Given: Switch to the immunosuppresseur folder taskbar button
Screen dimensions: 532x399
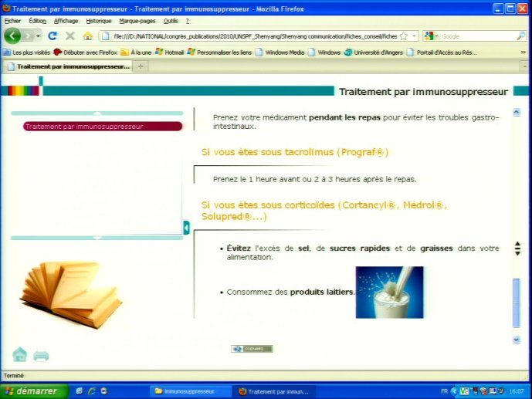Looking at the screenshot, I should click(x=190, y=391).
